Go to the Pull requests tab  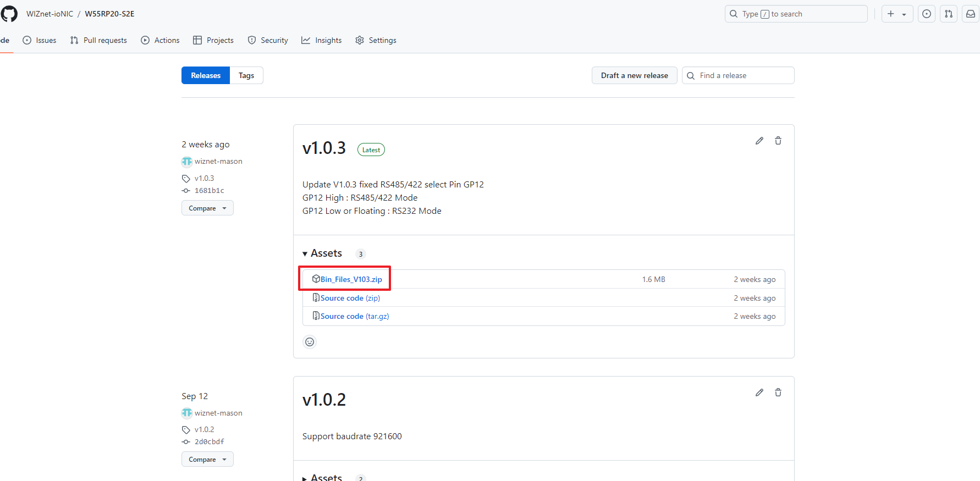[98, 40]
